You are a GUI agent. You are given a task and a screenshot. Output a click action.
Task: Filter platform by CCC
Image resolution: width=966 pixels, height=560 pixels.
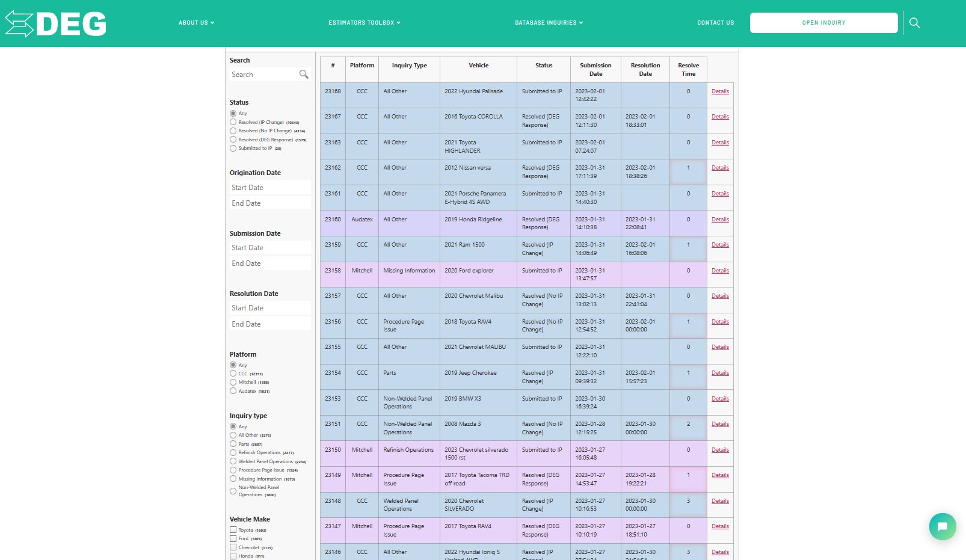(233, 374)
